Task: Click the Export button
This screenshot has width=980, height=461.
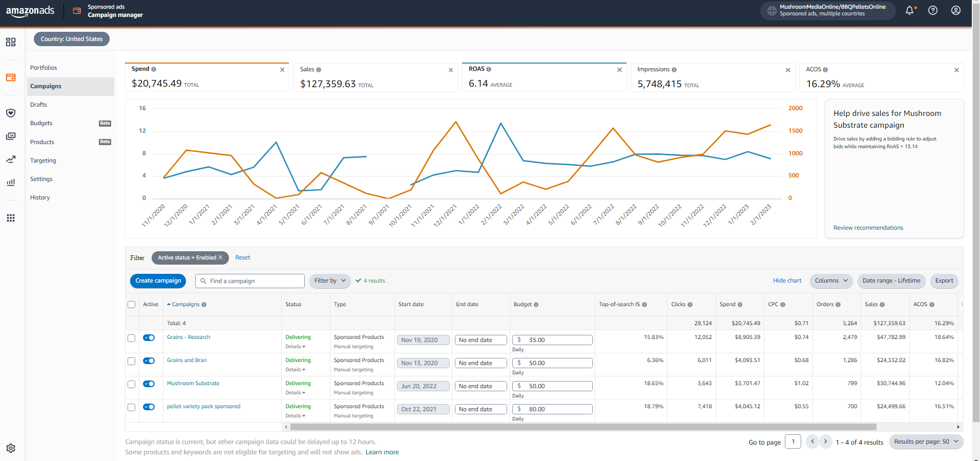Action: pos(944,281)
